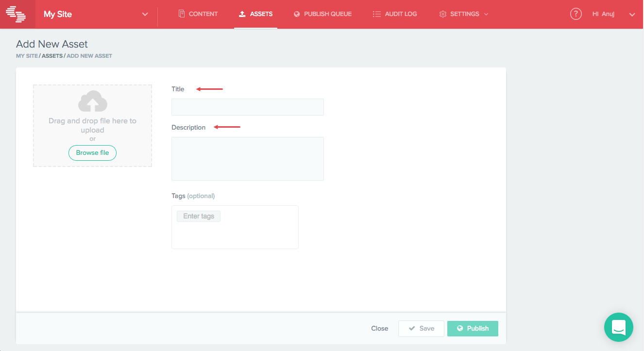This screenshot has width=644, height=351.
Task: Click the drag and drop upload area
Action: click(92, 126)
